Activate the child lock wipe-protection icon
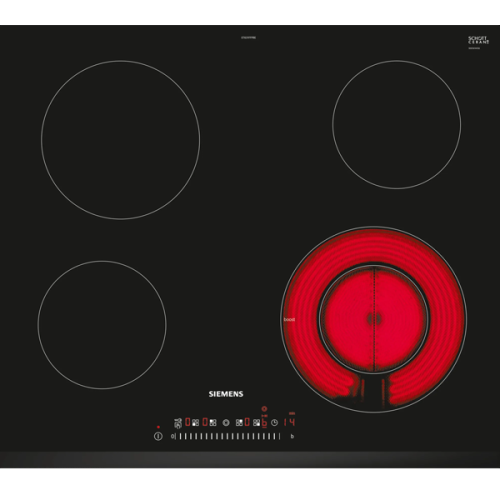500x500 pixels. click(x=178, y=423)
